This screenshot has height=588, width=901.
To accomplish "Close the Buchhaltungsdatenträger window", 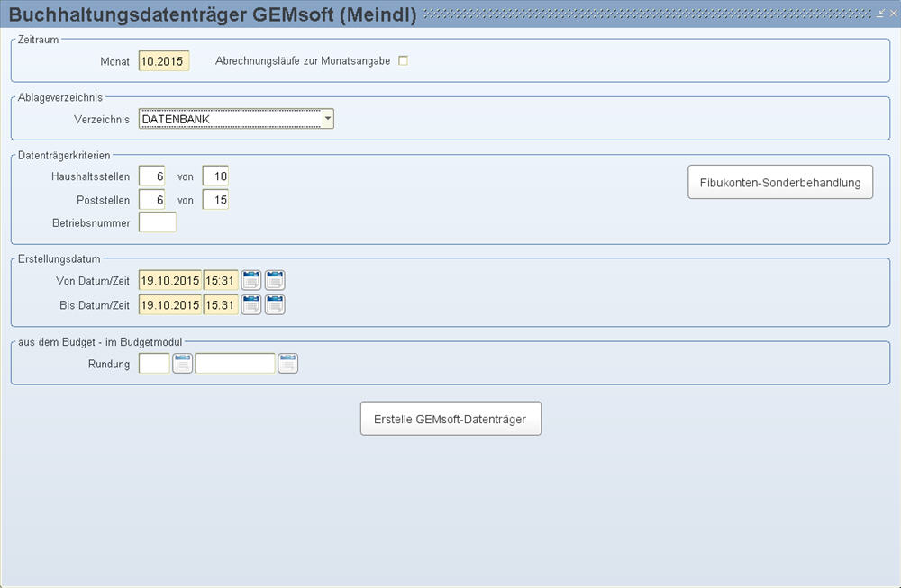I will coord(894,13).
